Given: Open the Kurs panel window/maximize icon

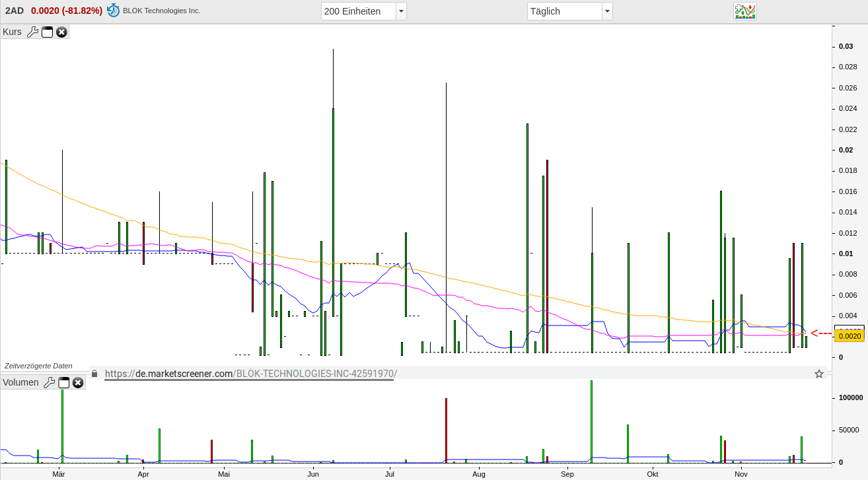Looking at the screenshot, I should click(x=47, y=32).
